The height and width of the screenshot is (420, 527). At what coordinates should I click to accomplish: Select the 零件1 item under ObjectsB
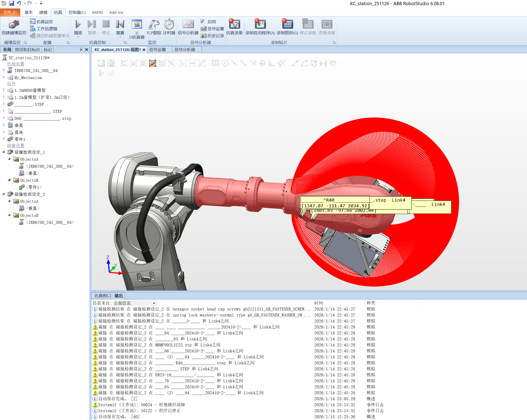pos(34,187)
